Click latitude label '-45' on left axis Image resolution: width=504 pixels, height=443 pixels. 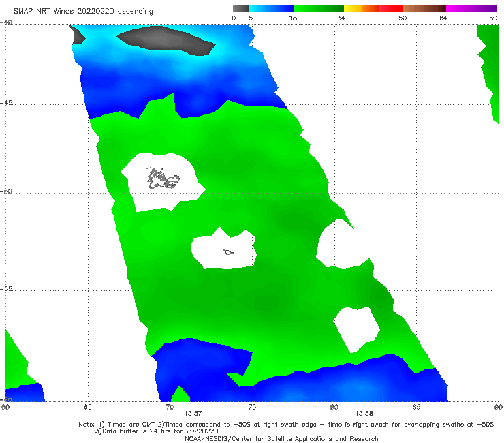pyautogui.click(x=6, y=103)
